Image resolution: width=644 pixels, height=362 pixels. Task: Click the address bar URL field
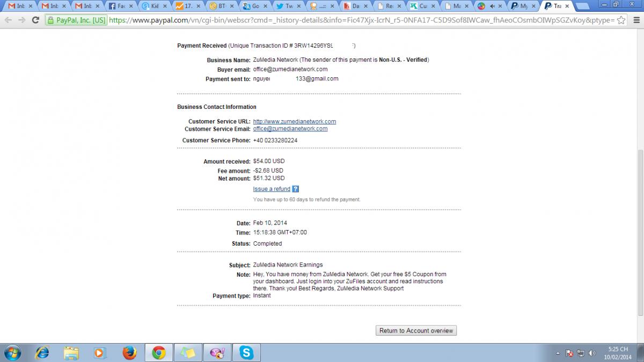pos(361,20)
